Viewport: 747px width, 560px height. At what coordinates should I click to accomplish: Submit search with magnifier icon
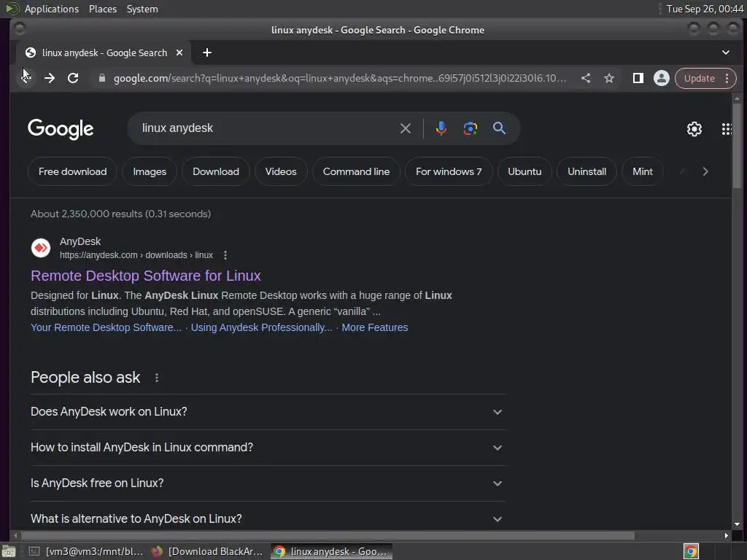tap(499, 128)
